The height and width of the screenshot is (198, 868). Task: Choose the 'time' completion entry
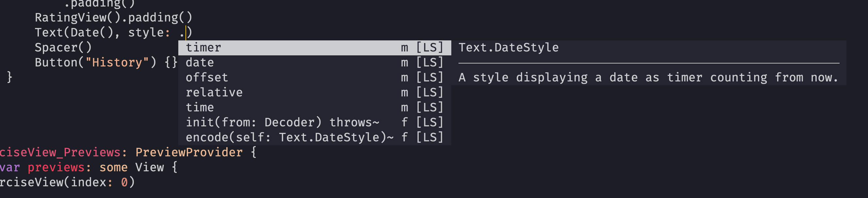pos(200,107)
